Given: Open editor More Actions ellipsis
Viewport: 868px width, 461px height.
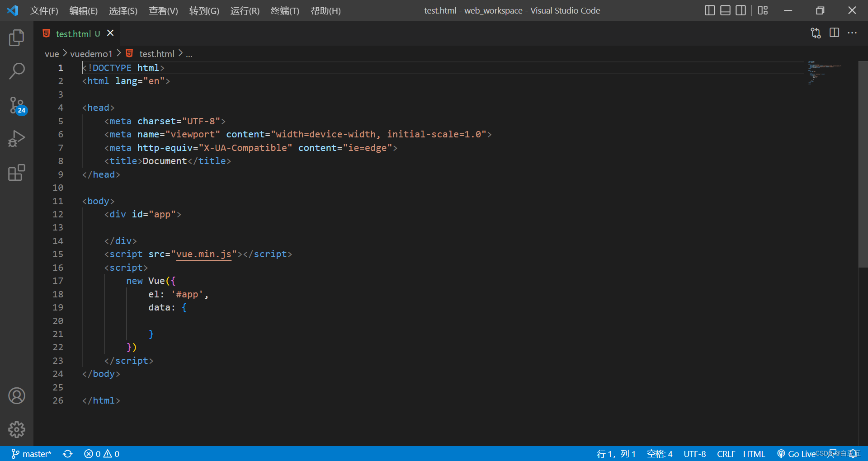Looking at the screenshot, I should point(852,33).
